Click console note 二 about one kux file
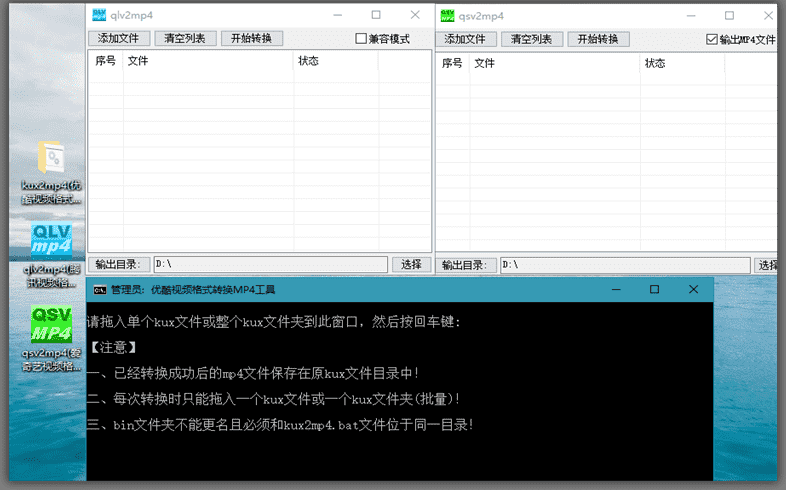Viewport: 786px width, 490px height. click(x=273, y=399)
